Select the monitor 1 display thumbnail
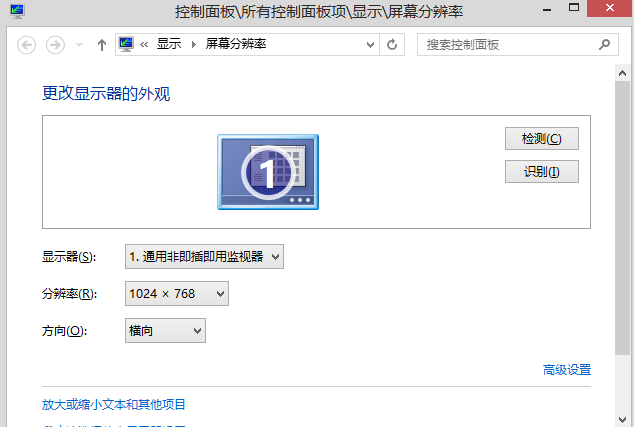This screenshot has width=634, height=427. tap(268, 172)
